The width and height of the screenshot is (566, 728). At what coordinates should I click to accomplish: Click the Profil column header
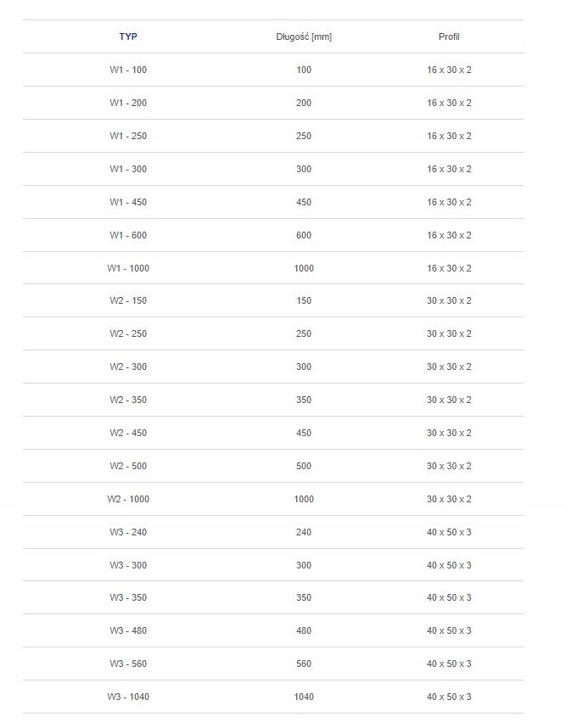449,36
